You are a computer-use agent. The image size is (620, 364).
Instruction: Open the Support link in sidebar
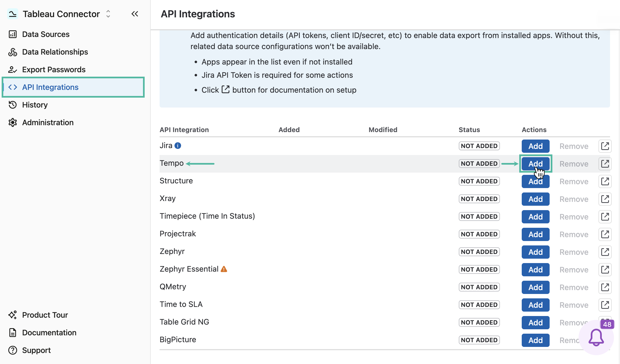tap(36, 350)
